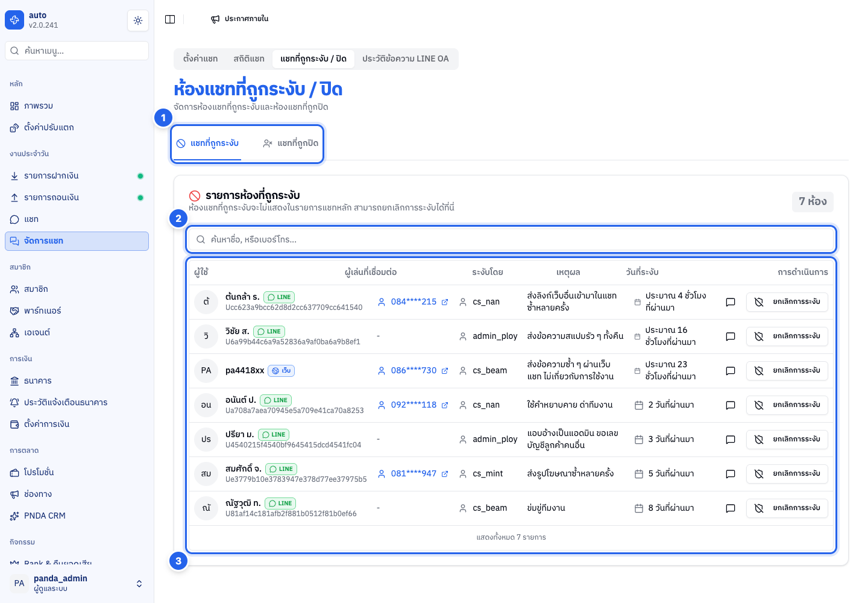
Task: Click the auto app logo icon
Action: pos(14,20)
